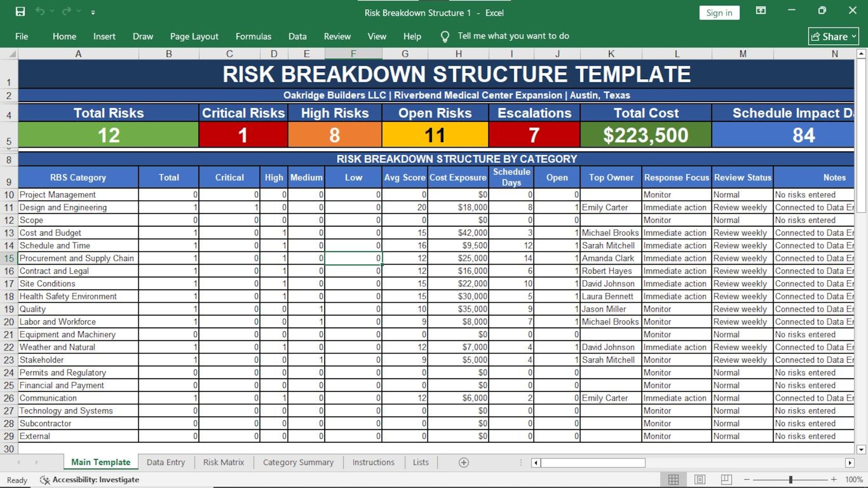Click the zoom slider handle
This screenshot has width=868, height=488.
point(790,480)
